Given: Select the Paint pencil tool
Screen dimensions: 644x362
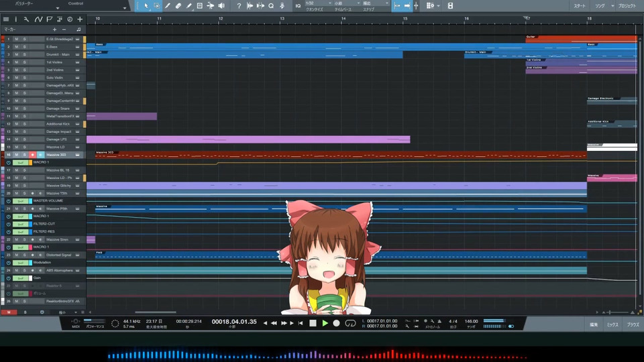Looking at the screenshot, I should (189, 6).
